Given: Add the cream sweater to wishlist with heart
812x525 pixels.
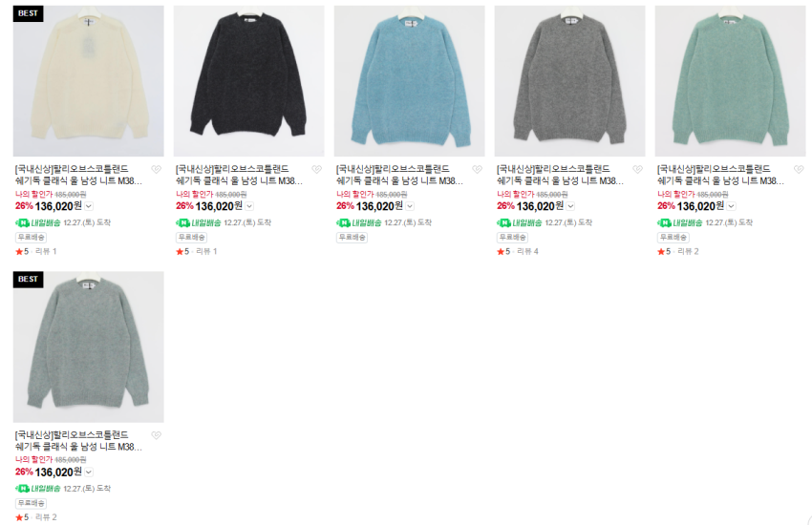Looking at the screenshot, I should point(156,169).
